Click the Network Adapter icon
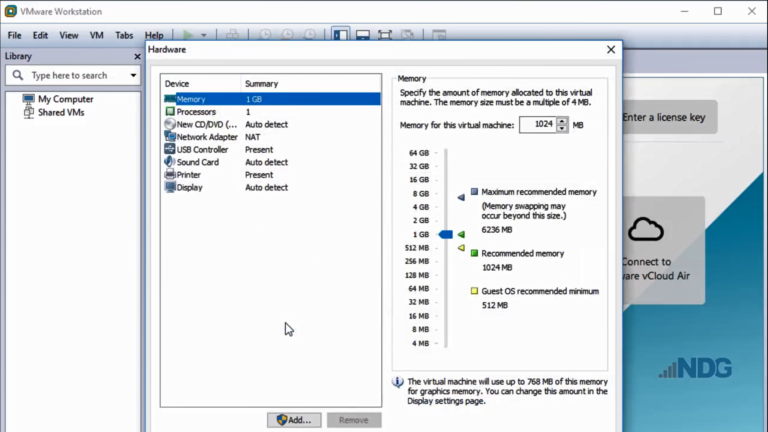Screen dimensions: 768x432 170,137
